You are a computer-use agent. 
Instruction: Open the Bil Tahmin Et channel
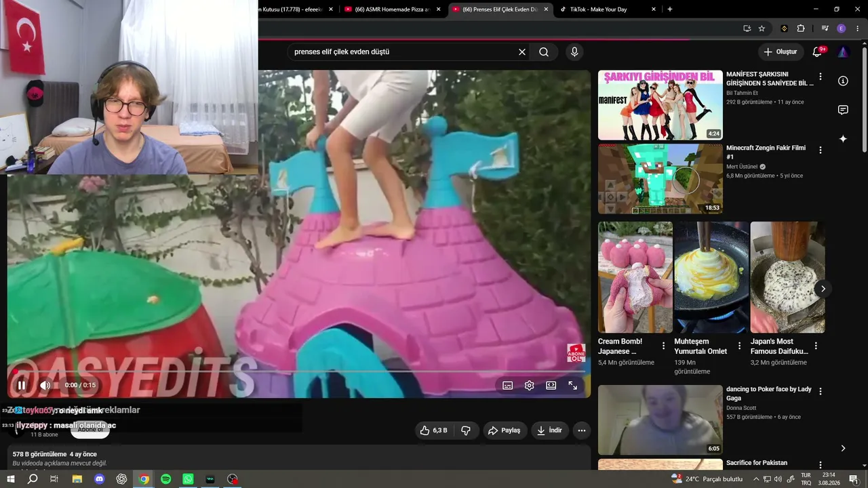click(743, 93)
